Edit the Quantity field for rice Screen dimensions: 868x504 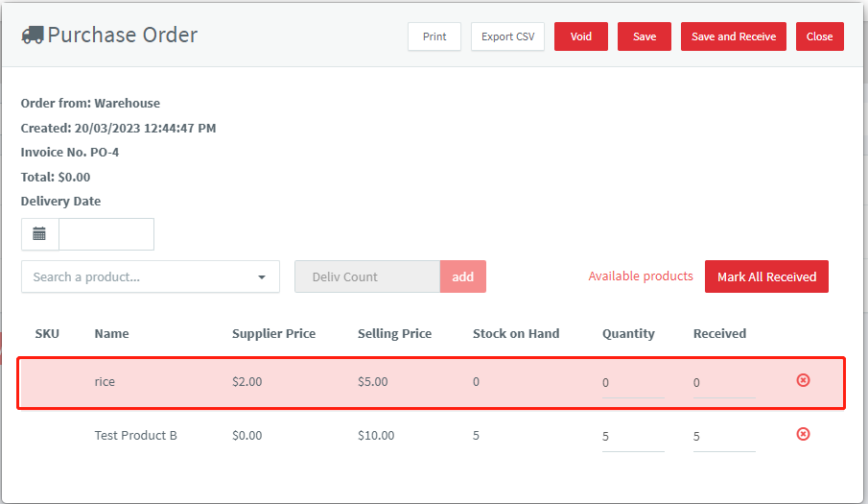click(633, 383)
